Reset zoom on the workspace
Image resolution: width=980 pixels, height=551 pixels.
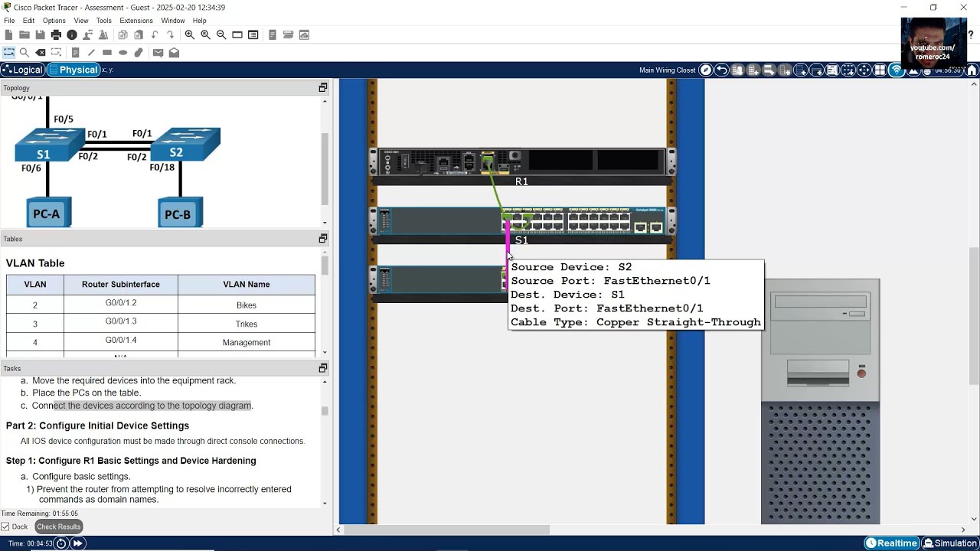tap(205, 34)
